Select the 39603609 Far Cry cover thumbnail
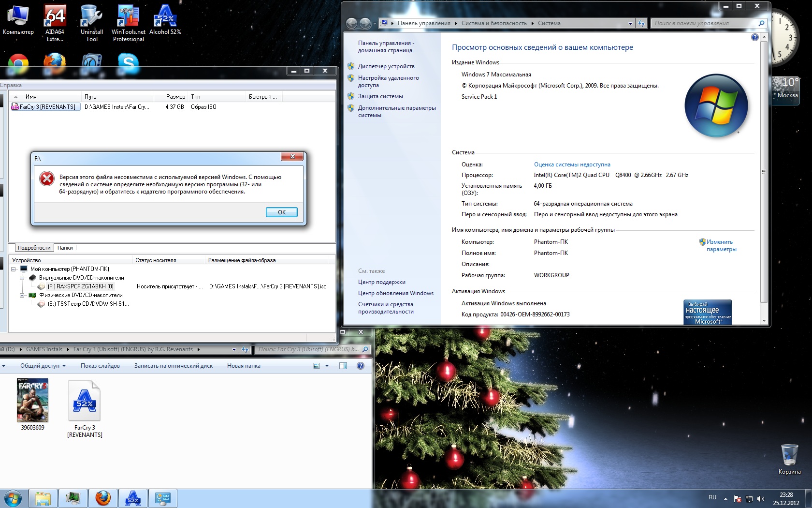Viewport: 812px width, 508px height. pyautogui.click(x=32, y=404)
